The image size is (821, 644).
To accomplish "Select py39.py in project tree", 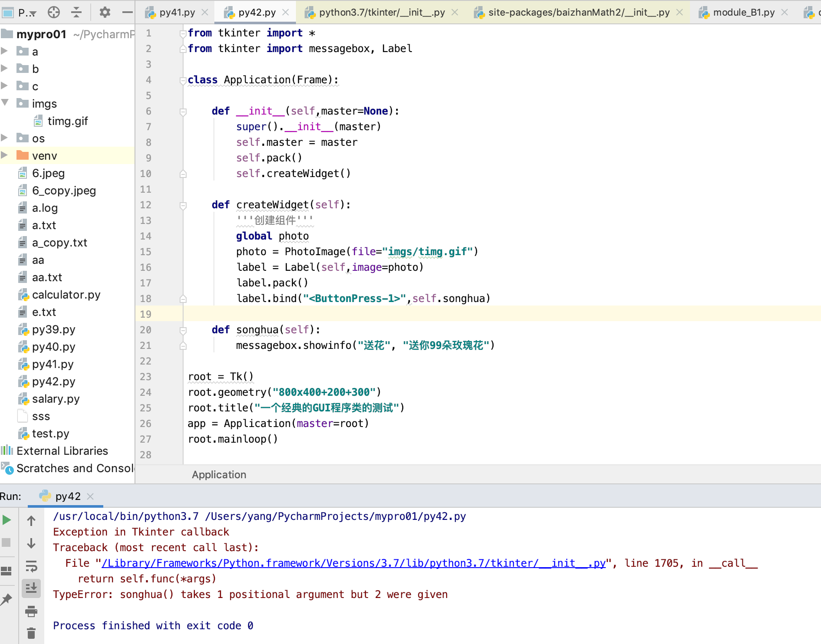I will (x=53, y=329).
